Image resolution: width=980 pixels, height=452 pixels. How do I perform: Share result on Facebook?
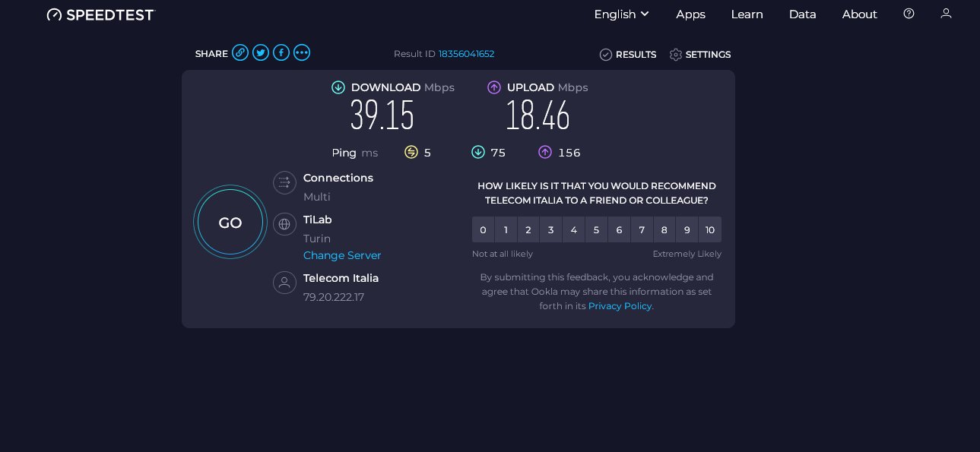pos(281,52)
